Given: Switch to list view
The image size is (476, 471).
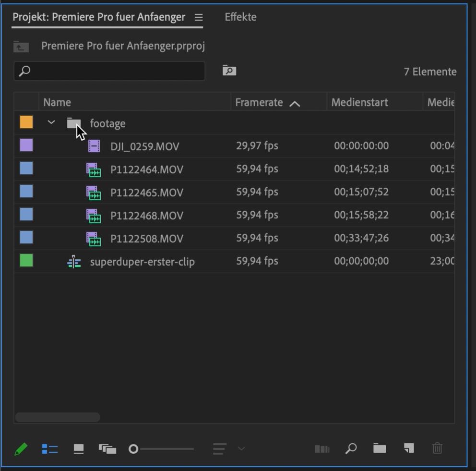Looking at the screenshot, I should pos(50,449).
